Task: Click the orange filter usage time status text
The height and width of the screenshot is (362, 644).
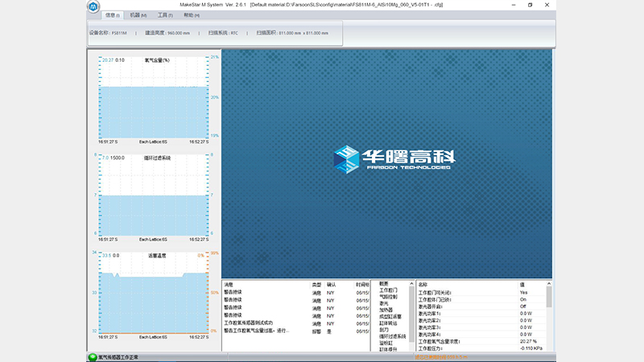Action: pyautogui.click(x=440, y=357)
